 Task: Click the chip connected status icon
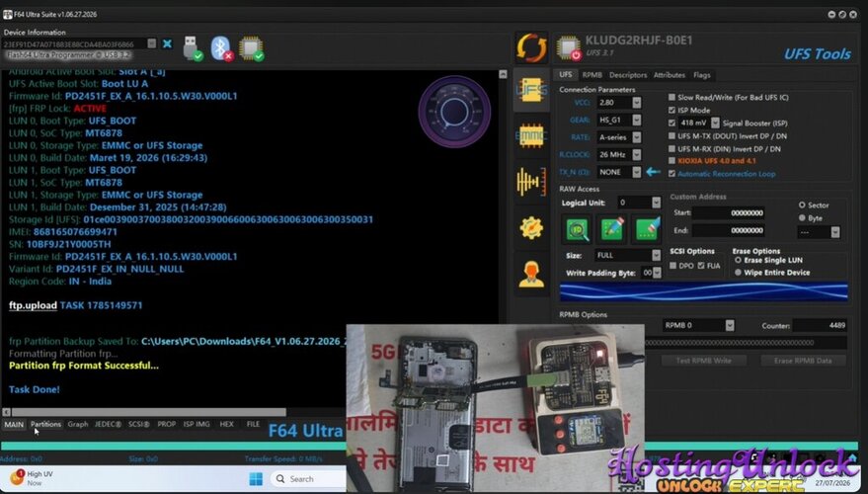252,48
